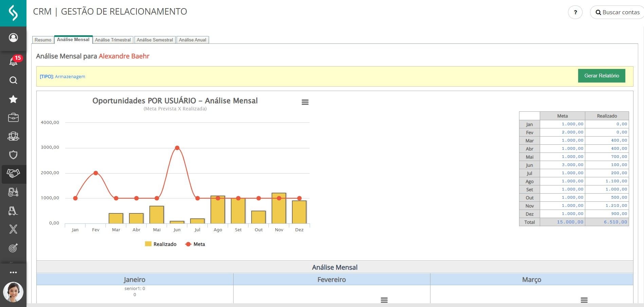Toggle the Realizado series in chart legend

click(x=161, y=244)
